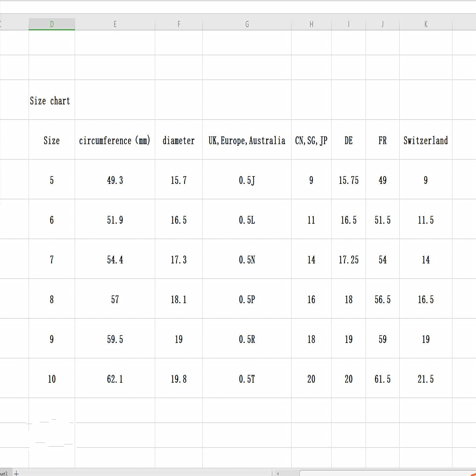Click the cell with circumference 62.1
This screenshot has height=476, width=476.
[115, 378]
